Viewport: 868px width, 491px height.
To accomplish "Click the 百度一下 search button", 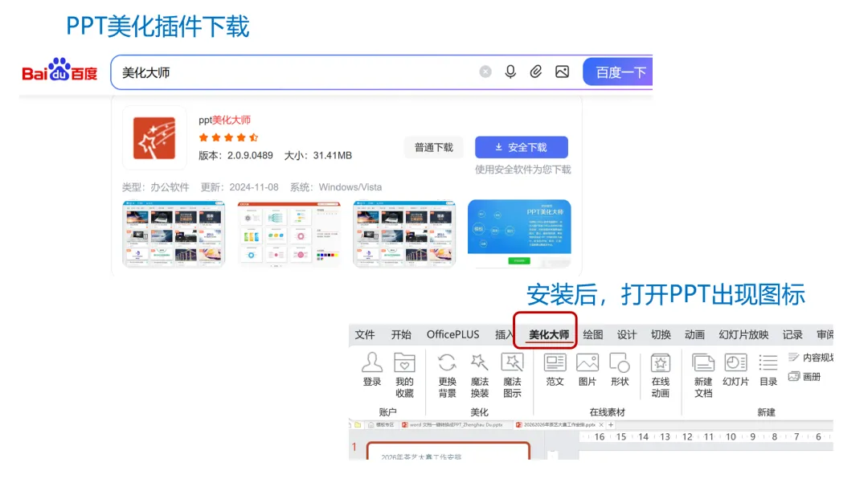I will (x=618, y=72).
